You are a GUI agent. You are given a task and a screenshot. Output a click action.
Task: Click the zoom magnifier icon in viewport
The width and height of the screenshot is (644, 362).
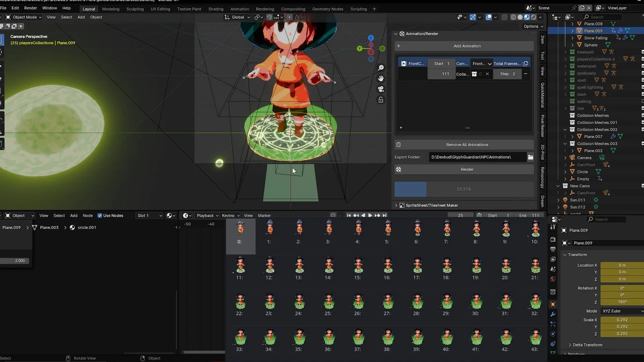[381, 68]
